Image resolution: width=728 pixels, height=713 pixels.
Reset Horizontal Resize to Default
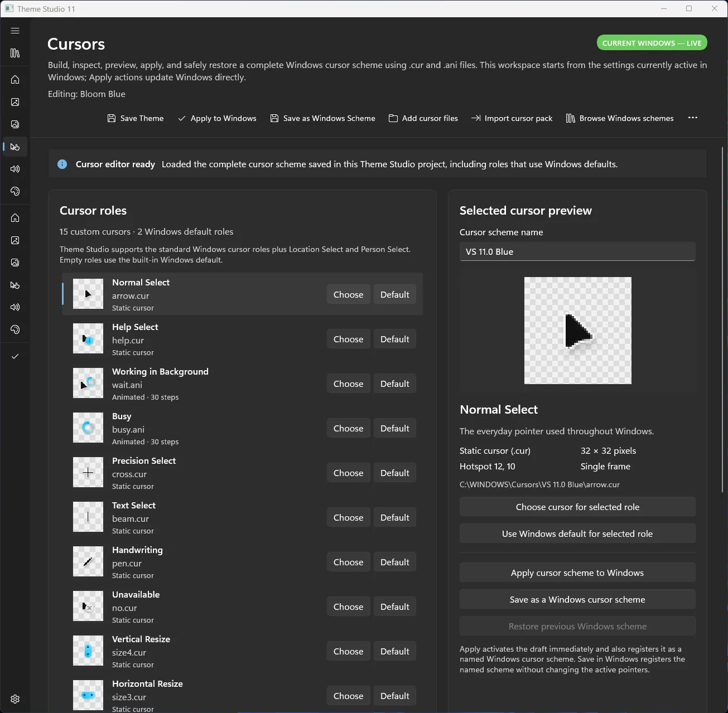click(394, 696)
